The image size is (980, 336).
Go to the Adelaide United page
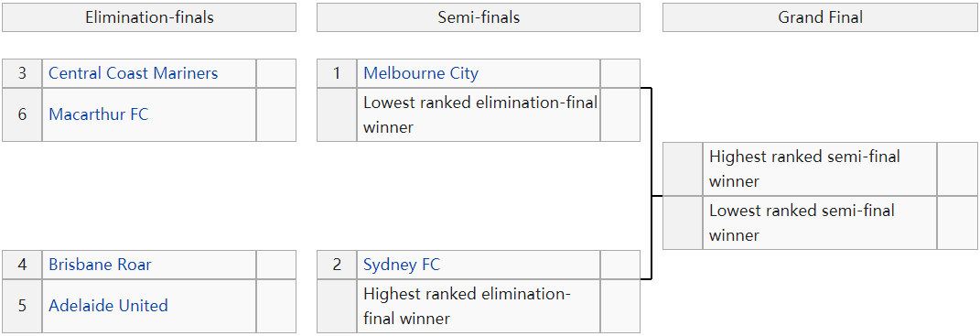[108, 306]
